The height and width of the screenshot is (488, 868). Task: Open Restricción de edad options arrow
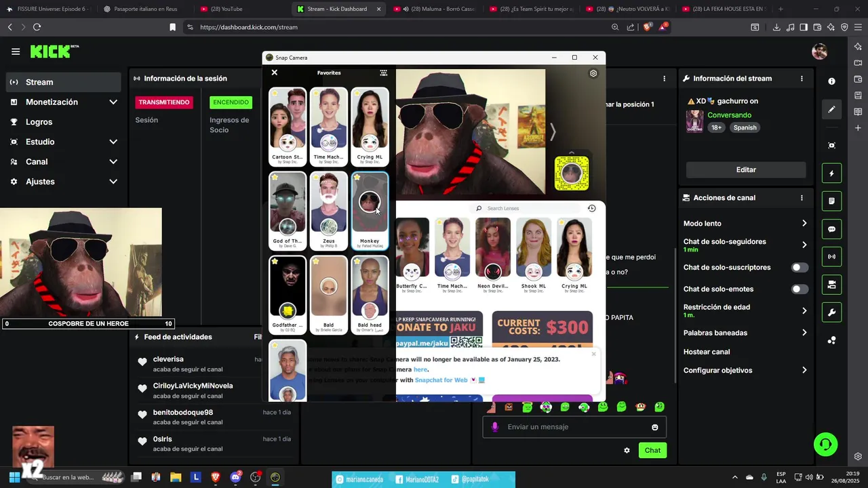click(804, 310)
